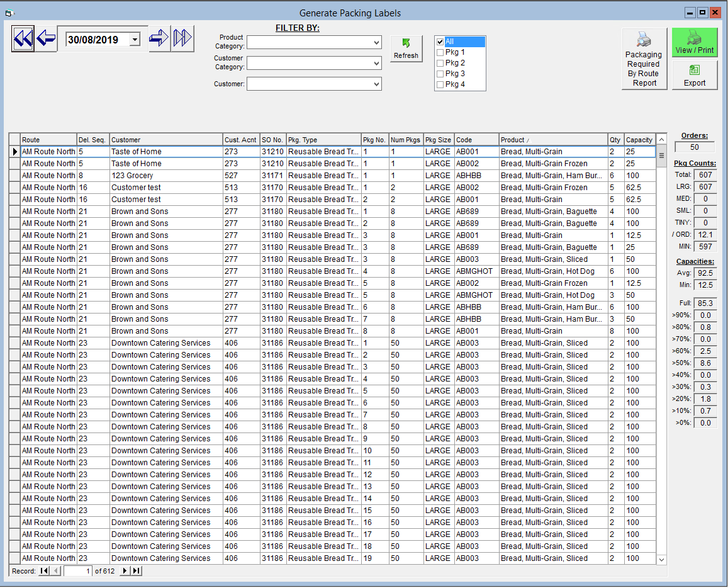Sort by the Pkg Size column header
The height and width of the screenshot is (588, 728).
(x=439, y=140)
